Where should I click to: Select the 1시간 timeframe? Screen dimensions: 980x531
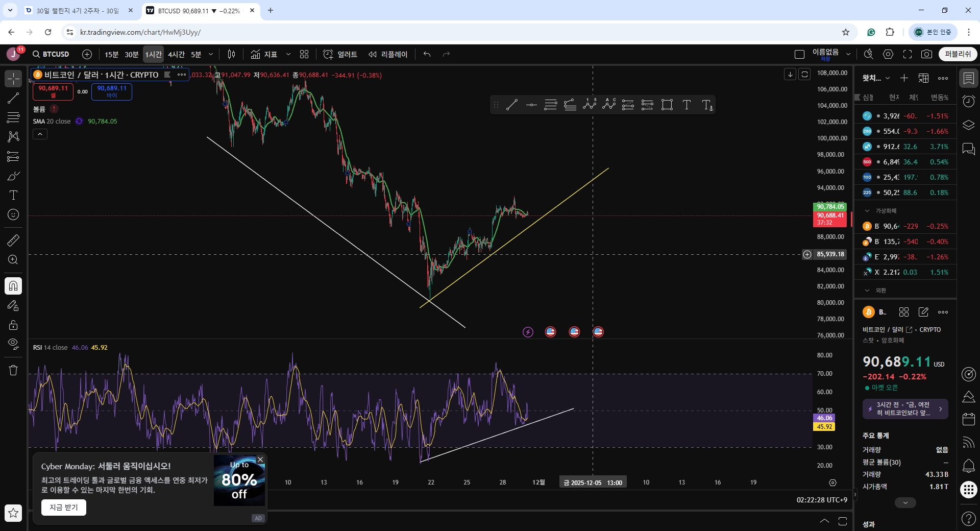point(153,54)
